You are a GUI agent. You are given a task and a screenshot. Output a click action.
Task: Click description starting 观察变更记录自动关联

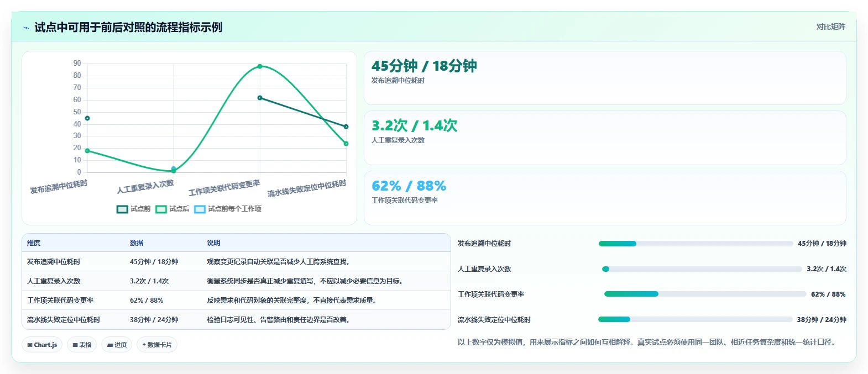click(278, 262)
